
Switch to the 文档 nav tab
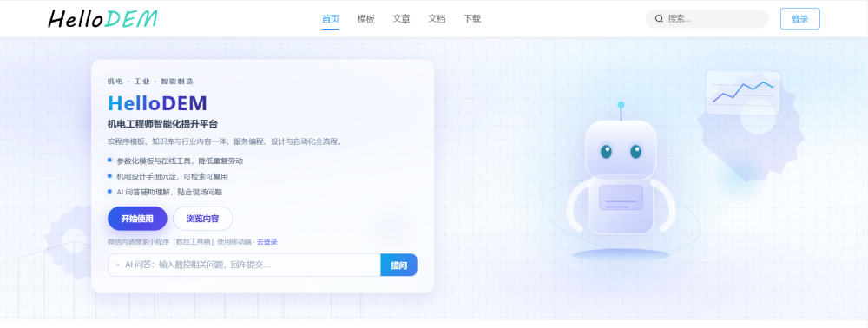pyautogui.click(x=437, y=19)
